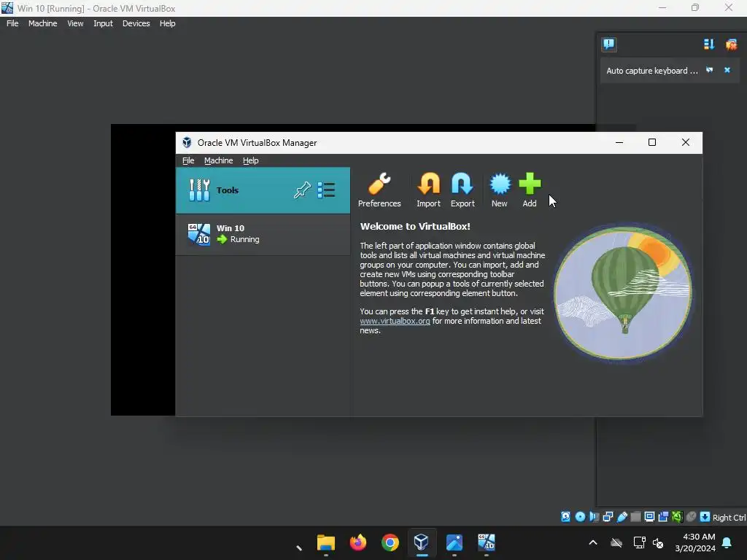
Task: Expand the Auto capture keyboard notification
Action: 709,70
